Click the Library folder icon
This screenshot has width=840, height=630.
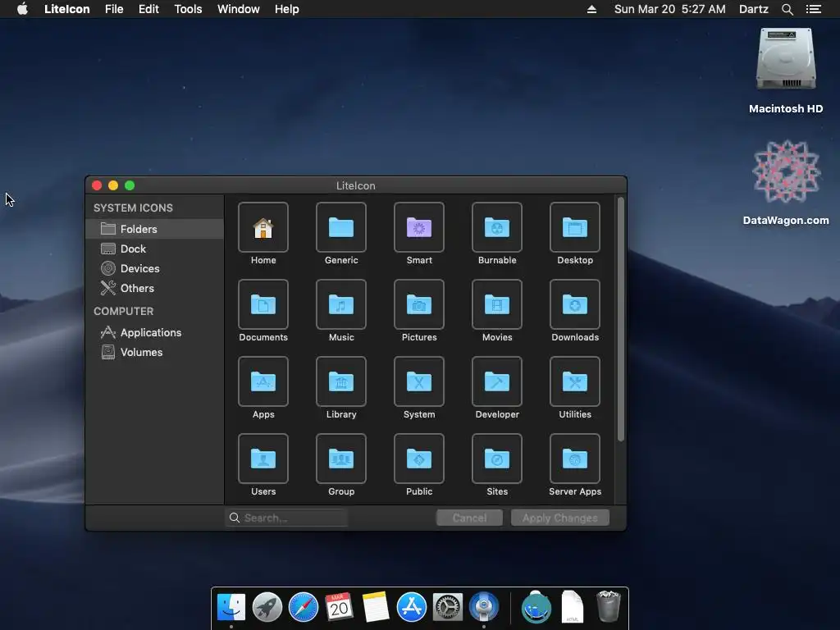[341, 381]
